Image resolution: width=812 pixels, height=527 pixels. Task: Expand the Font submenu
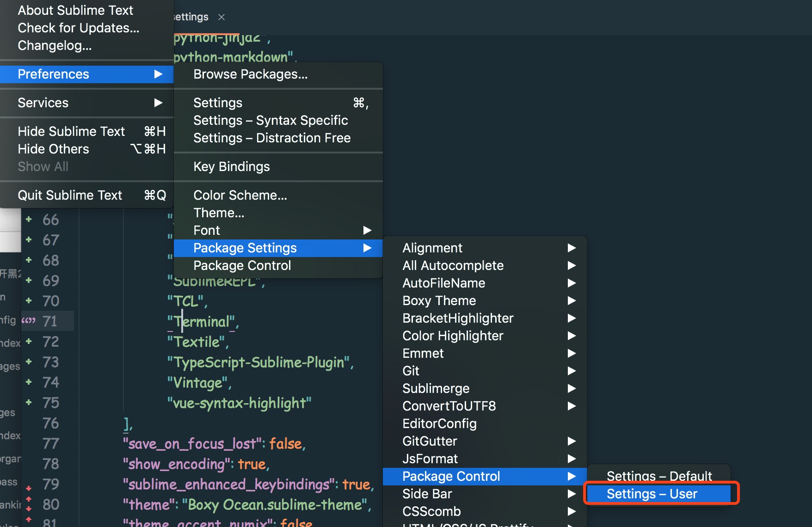click(278, 230)
